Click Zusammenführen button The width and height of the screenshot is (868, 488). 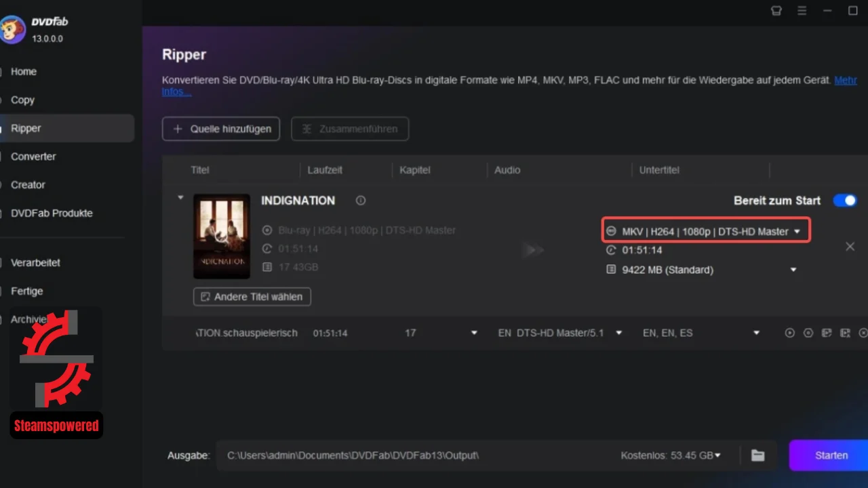350,129
